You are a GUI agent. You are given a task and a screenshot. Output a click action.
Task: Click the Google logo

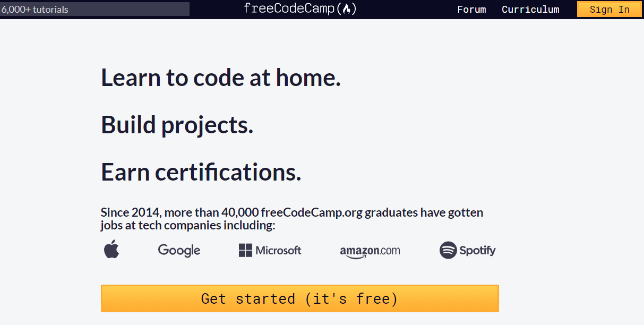pyautogui.click(x=179, y=250)
